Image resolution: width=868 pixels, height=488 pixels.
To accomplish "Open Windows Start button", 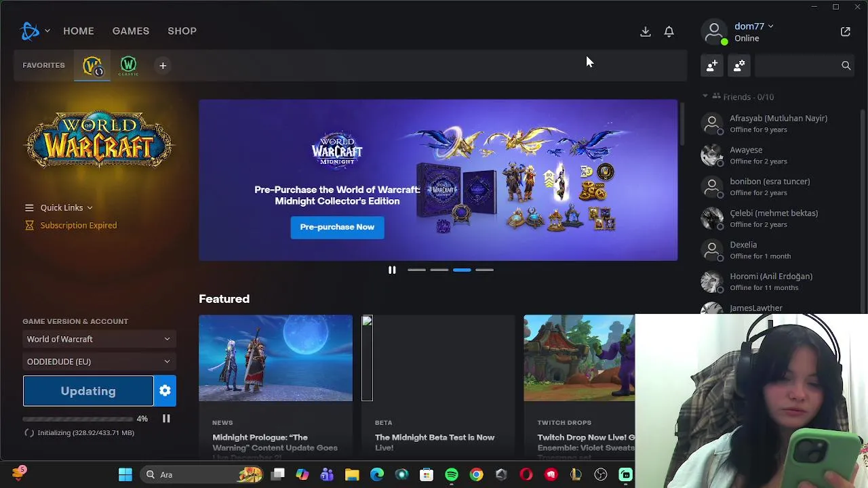I will click(125, 474).
